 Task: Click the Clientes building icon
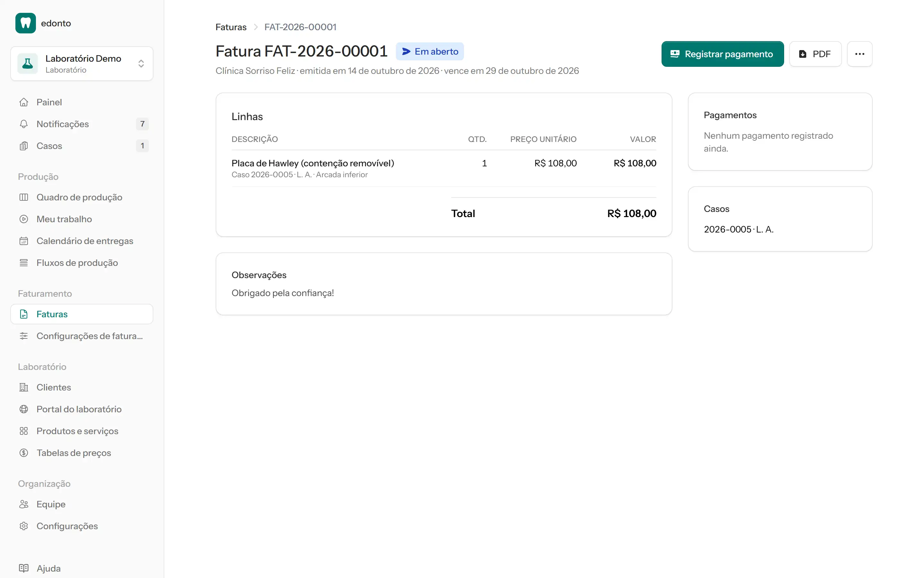(24, 387)
